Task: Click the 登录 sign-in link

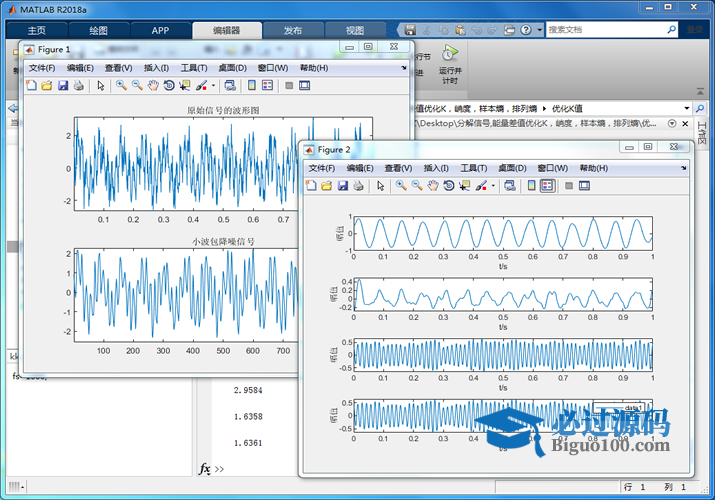Action: tap(693, 30)
